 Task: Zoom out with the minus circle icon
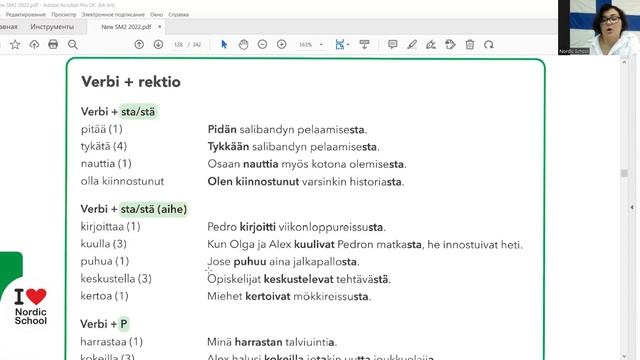pos(262,44)
